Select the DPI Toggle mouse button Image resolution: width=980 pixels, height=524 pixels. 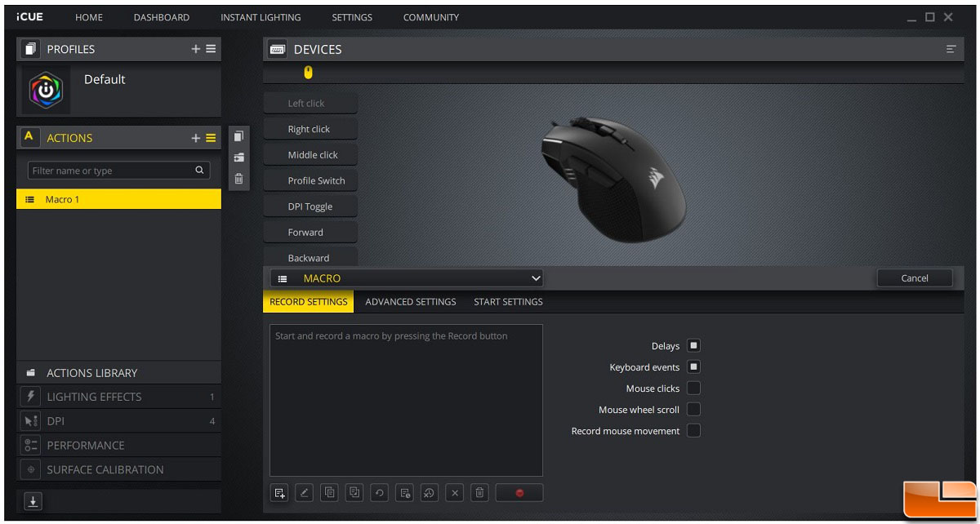[x=310, y=206]
